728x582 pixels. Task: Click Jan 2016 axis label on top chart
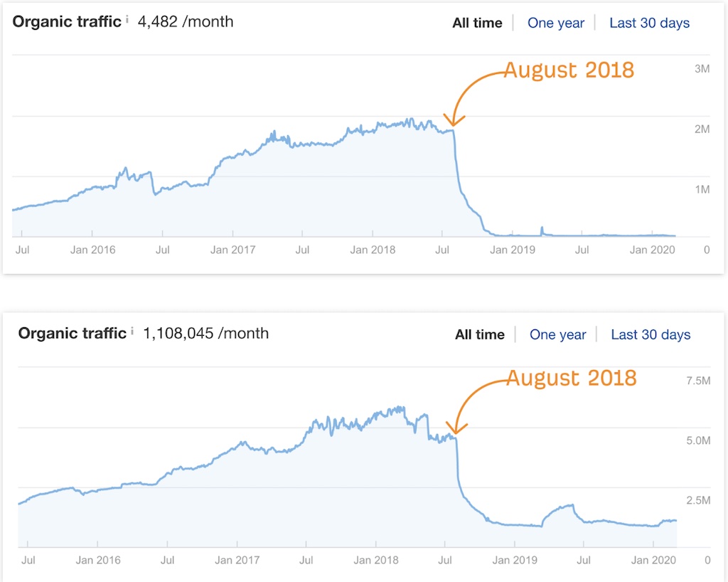click(93, 250)
